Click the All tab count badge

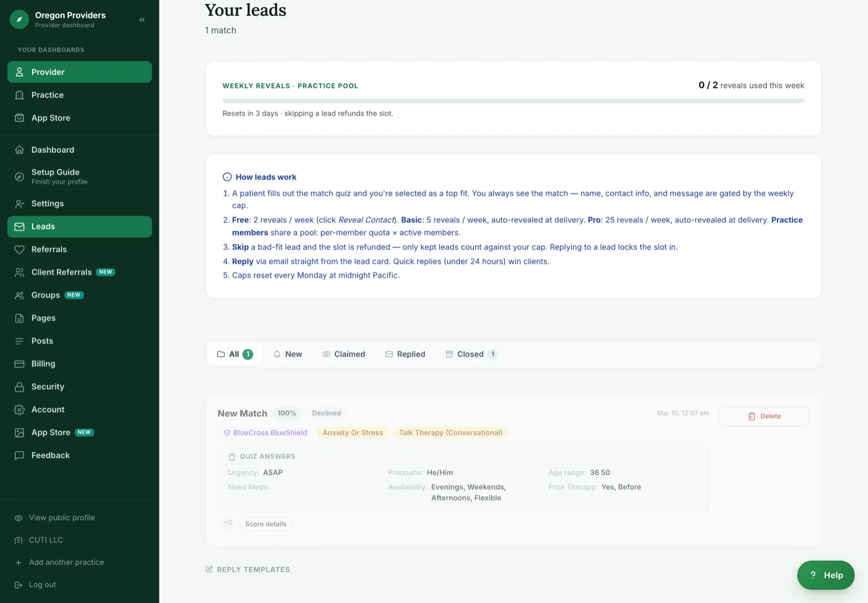tap(248, 354)
